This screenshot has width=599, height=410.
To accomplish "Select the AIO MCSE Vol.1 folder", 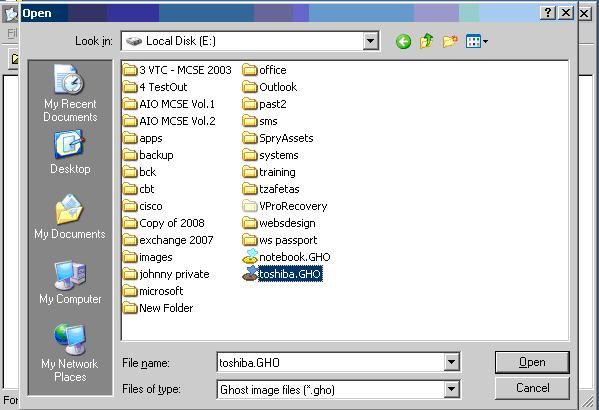I will pyautogui.click(x=169, y=104).
